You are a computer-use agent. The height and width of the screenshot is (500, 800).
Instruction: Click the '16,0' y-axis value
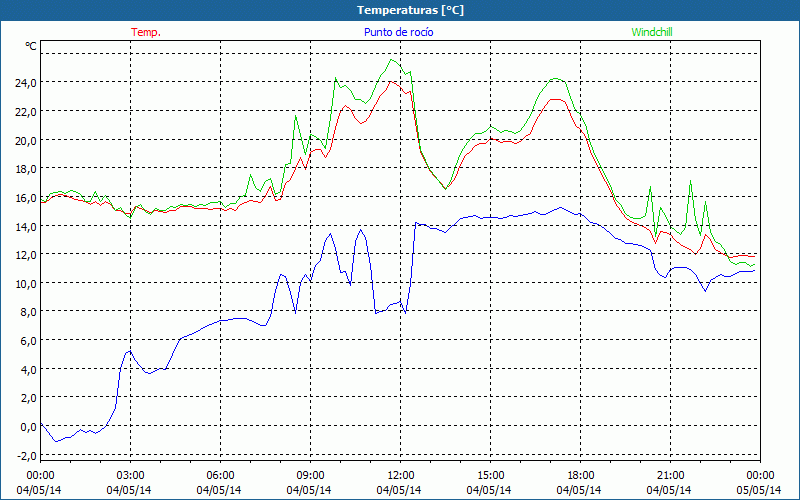point(26,197)
